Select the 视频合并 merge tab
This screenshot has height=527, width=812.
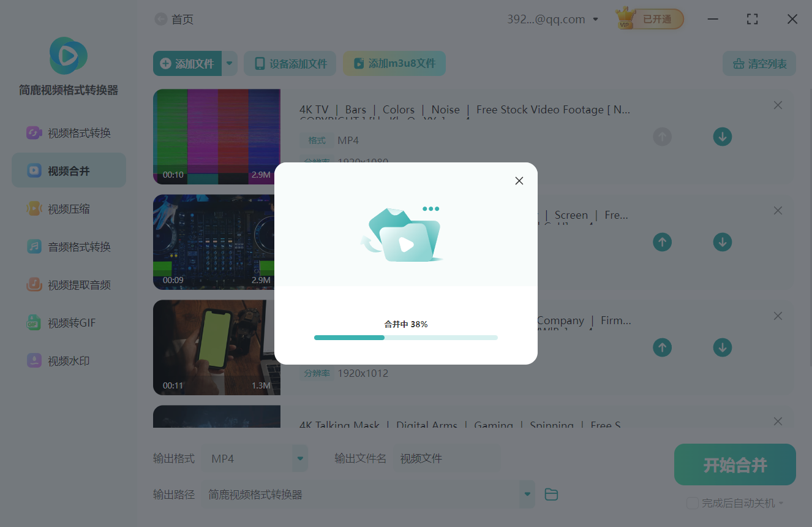coord(69,170)
